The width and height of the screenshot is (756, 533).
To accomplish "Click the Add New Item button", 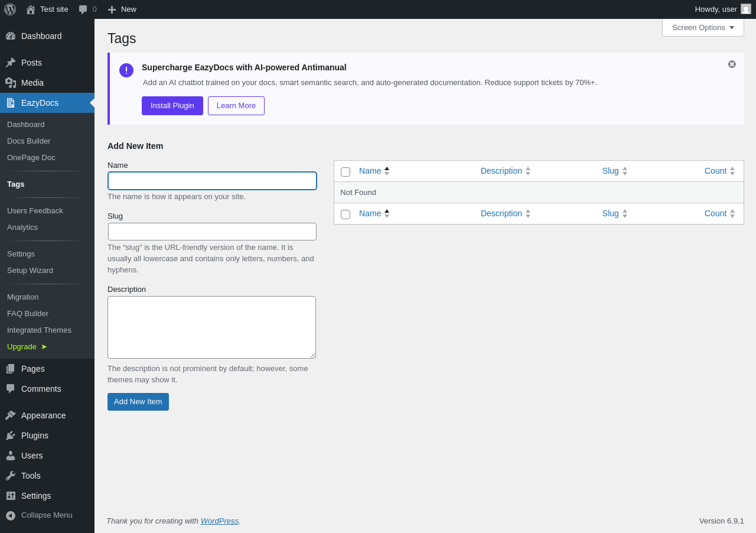I will (x=138, y=402).
